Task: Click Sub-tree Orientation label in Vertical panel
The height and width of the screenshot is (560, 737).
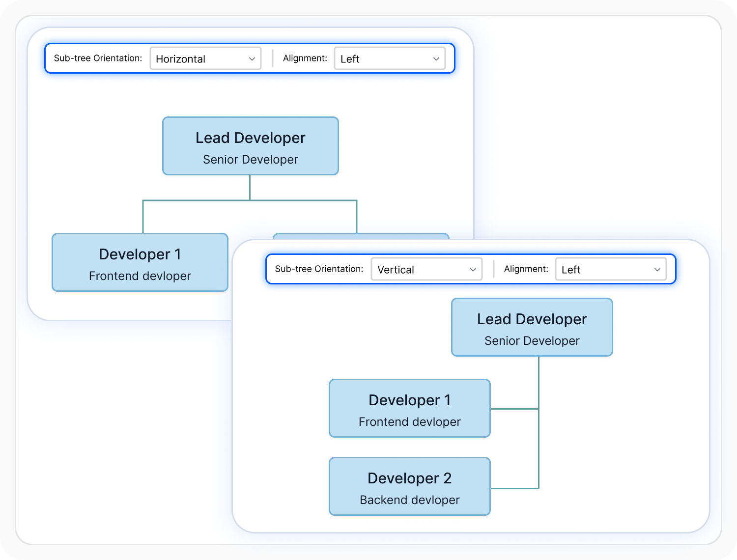Action: 319,269
